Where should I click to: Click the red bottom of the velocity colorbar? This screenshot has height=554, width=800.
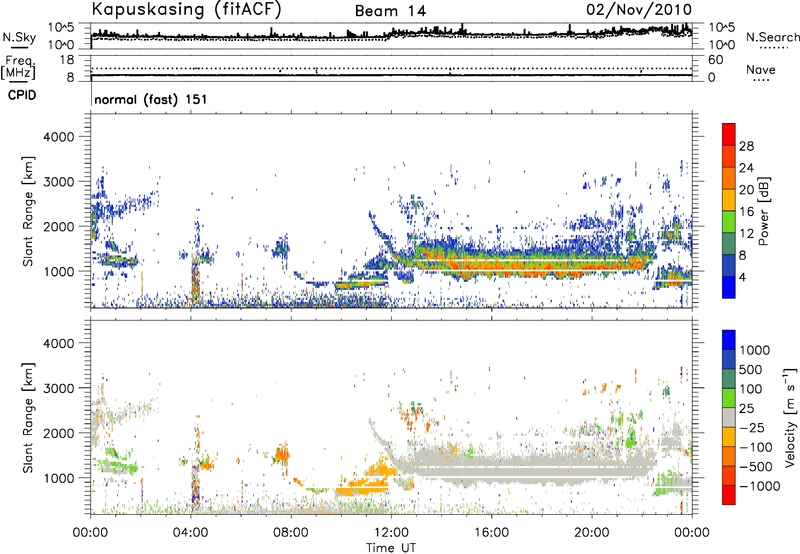729,495
